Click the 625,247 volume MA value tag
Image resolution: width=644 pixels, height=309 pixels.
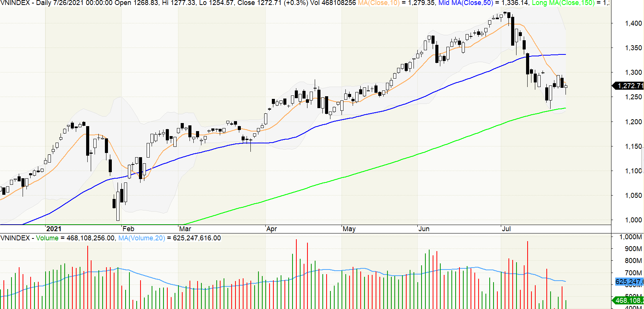629,282
